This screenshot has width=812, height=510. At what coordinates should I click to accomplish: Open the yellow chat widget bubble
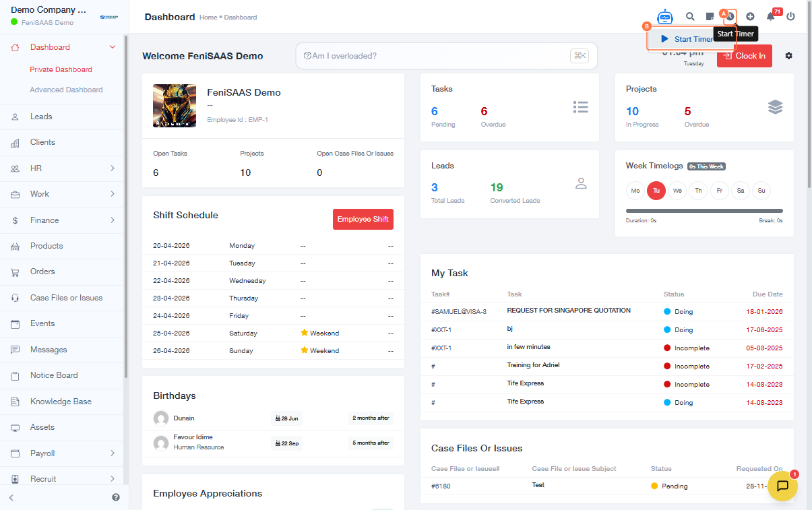click(x=782, y=486)
